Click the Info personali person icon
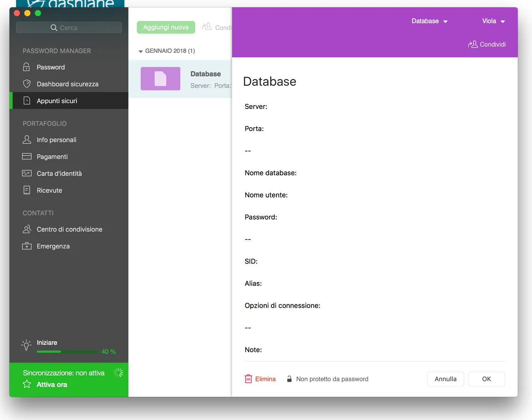 [x=27, y=140]
